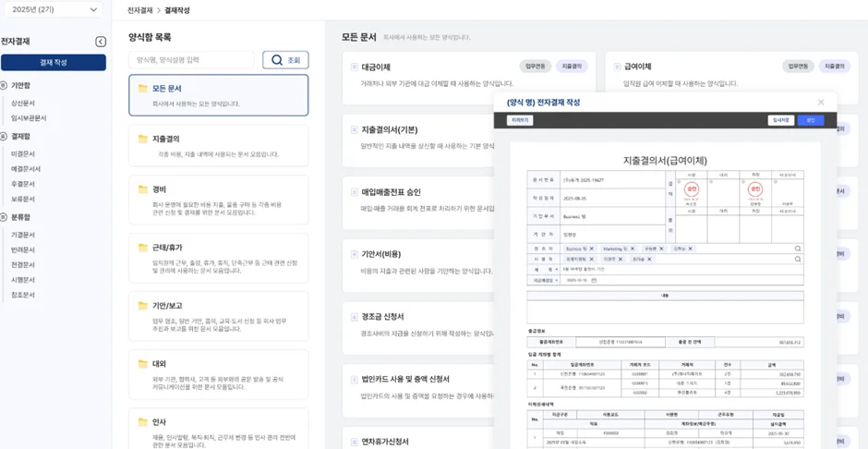Viewport: 868px width, 449px height.
Task: Click the 대외 folder icon
Action: coord(143,364)
